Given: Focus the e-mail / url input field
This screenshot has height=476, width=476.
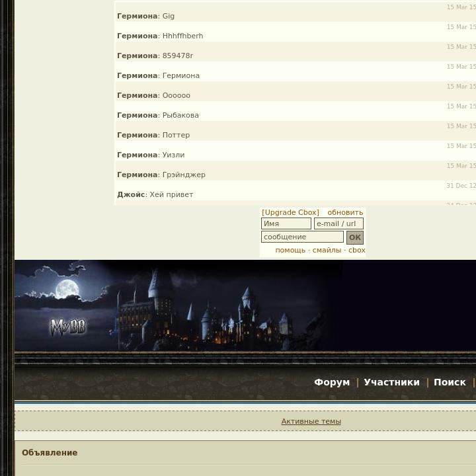Looking at the screenshot, I should pos(338,223).
